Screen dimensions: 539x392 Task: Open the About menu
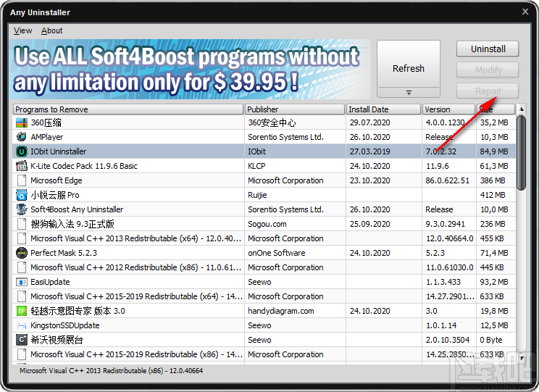(x=52, y=30)
